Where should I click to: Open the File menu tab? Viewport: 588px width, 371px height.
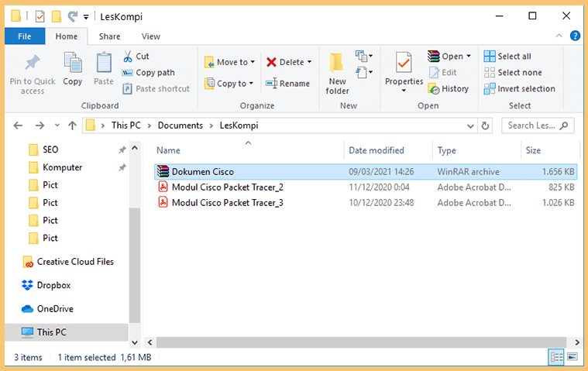(25, 36)
